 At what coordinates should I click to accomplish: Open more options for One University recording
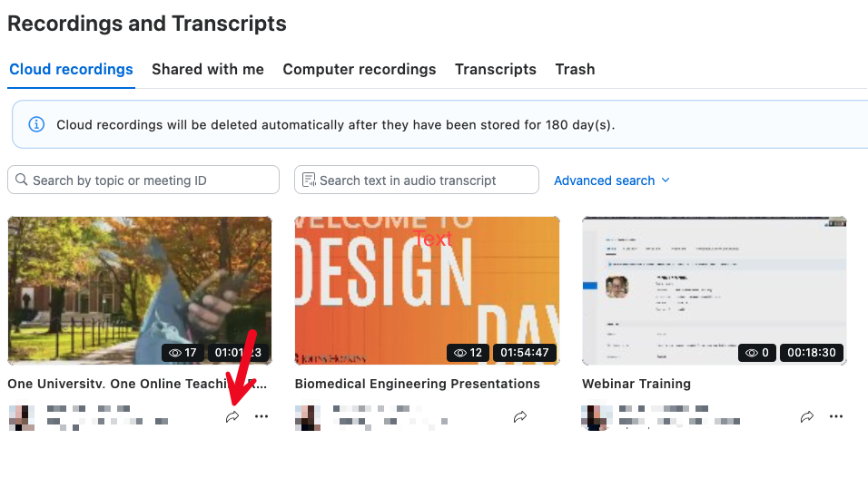(x=261, y=416)
